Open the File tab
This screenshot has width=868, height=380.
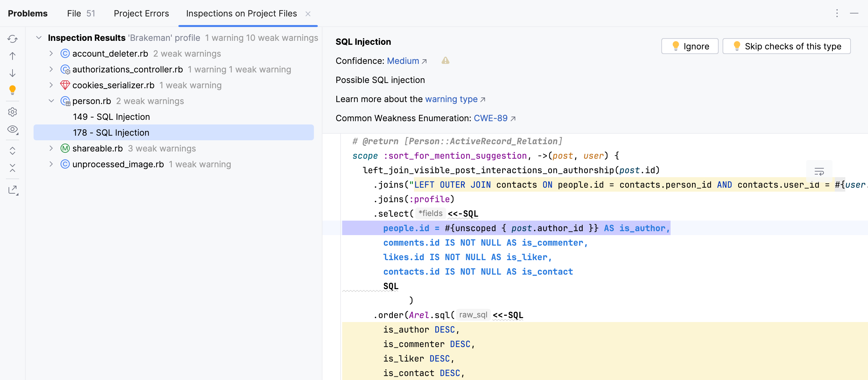click(x=73, y=14)
